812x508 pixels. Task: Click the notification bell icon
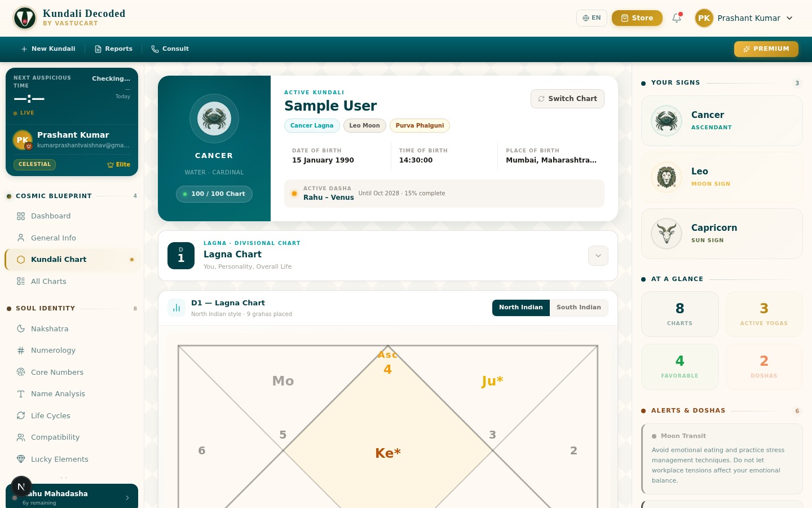pyautogui.click(x=677, y=18)
